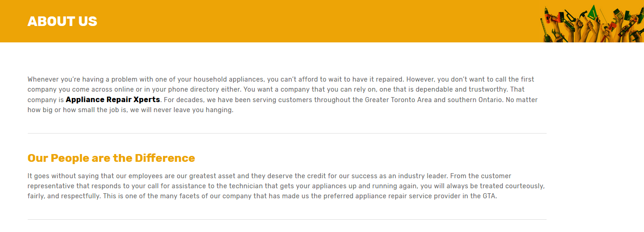
Task: Click the calculator held up in banner image
Action: pos(619,14)
